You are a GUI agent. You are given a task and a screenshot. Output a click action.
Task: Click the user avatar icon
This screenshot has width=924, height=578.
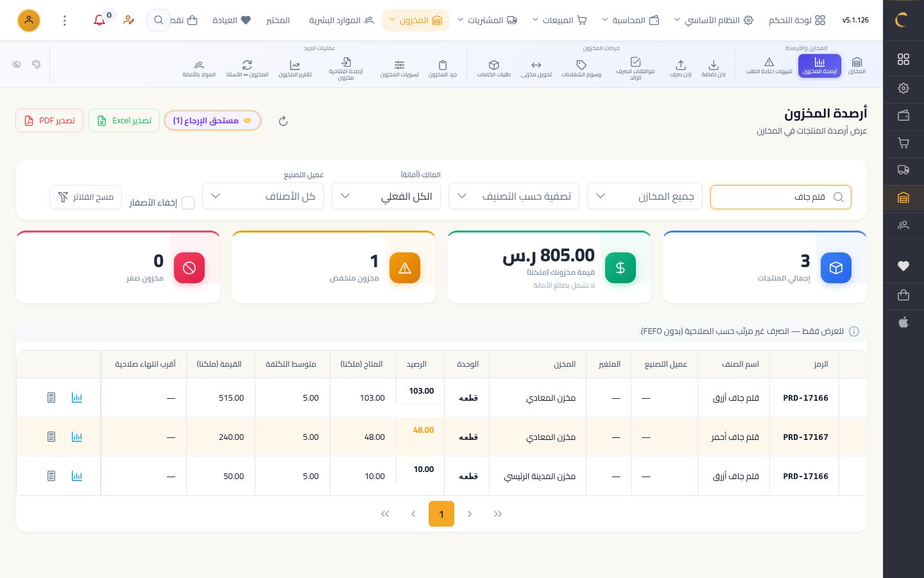coord(29,21)
